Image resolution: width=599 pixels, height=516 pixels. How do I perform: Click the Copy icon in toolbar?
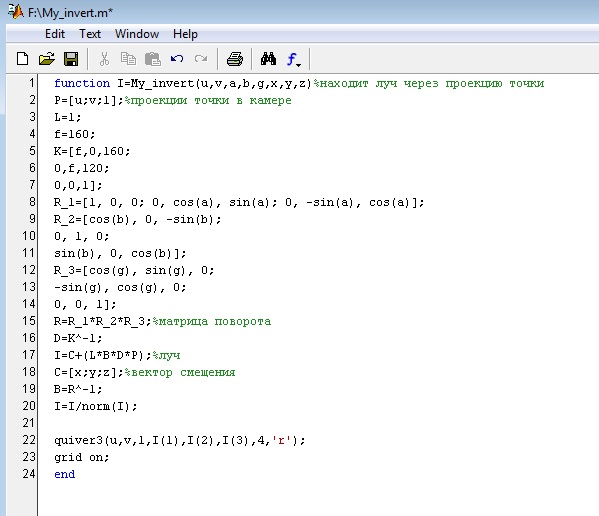coord(128,59)
